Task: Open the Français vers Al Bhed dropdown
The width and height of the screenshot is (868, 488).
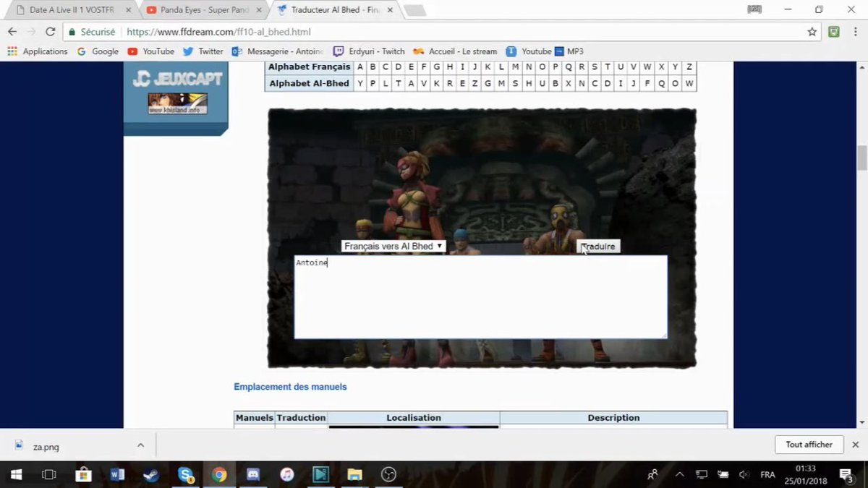Action: tap(393, 247)
